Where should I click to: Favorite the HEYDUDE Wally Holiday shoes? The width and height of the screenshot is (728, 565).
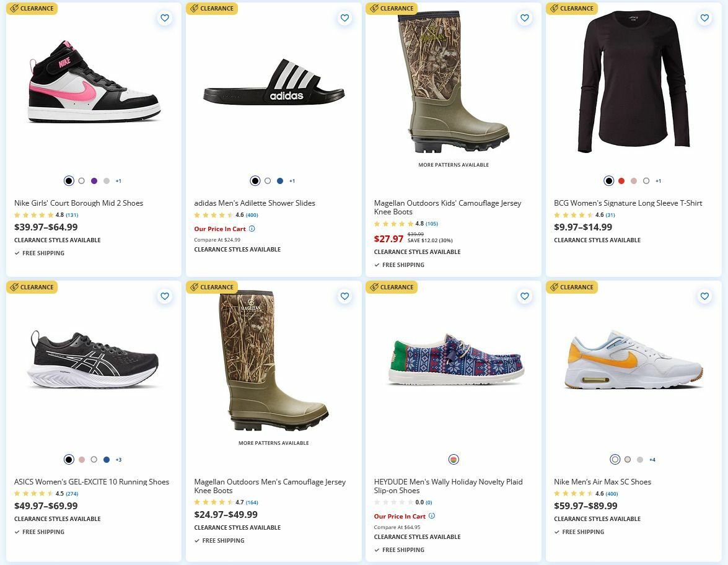tap(525, 296)
